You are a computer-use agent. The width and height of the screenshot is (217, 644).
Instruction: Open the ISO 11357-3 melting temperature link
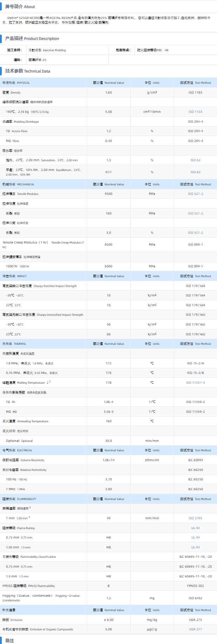pos(195,383)
